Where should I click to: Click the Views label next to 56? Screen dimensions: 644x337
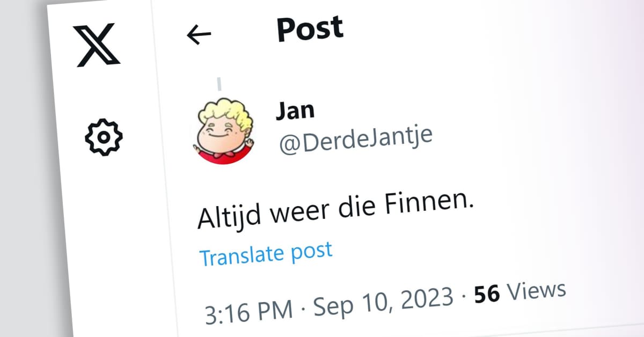[x=536, y=290]
